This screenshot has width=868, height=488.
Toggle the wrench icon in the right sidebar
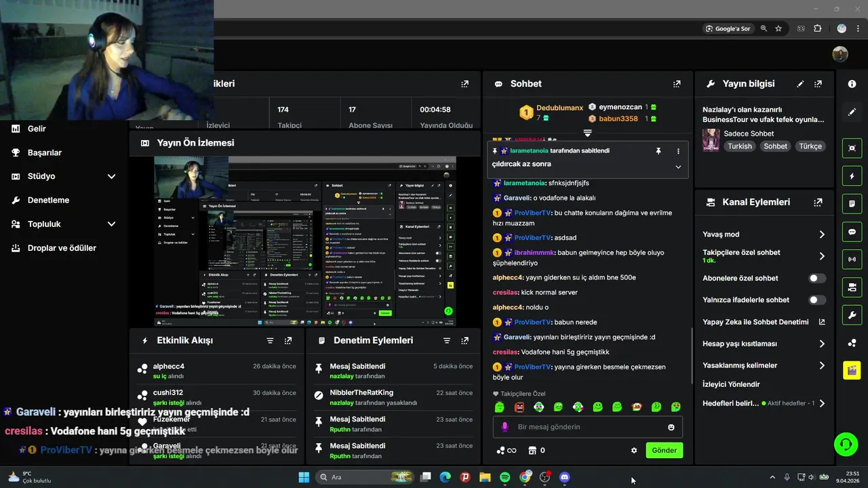coord(852,315)
